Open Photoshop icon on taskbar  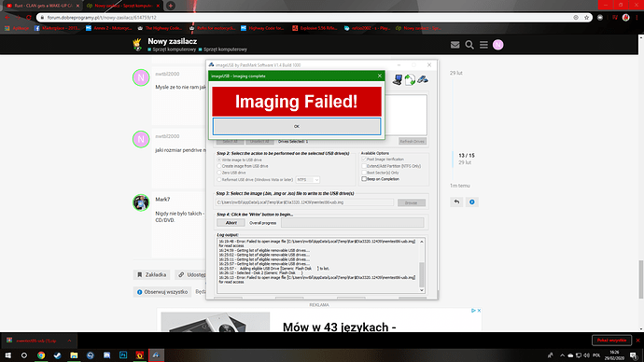pos(123,355)
